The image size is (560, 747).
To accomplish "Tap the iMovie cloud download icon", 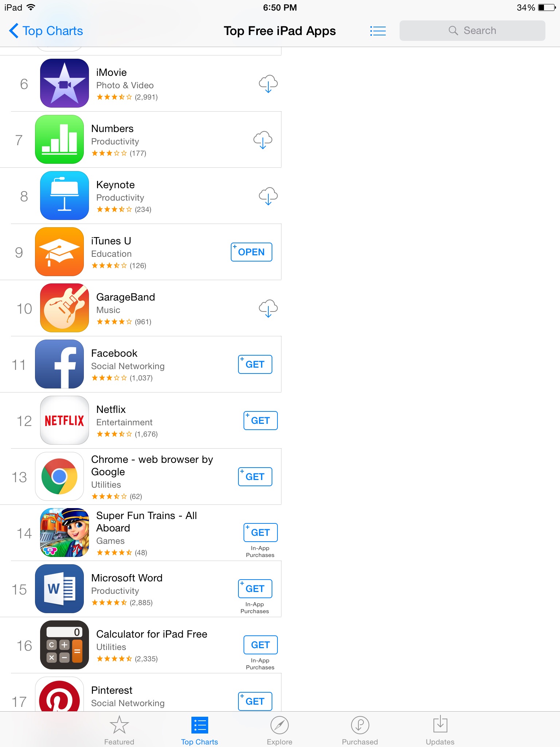I will (268, 84).
